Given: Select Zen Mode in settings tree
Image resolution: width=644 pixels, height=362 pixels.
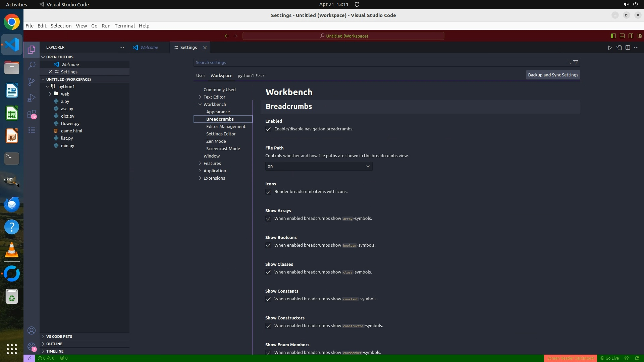Looking at the screenshot, I should 216,141.
